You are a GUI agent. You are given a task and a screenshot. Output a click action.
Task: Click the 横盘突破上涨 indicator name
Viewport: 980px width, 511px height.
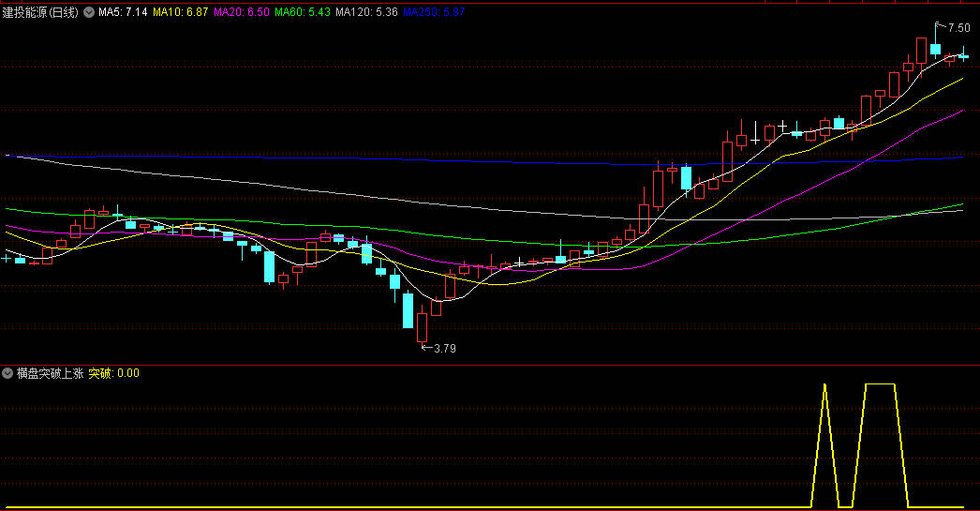50,373
